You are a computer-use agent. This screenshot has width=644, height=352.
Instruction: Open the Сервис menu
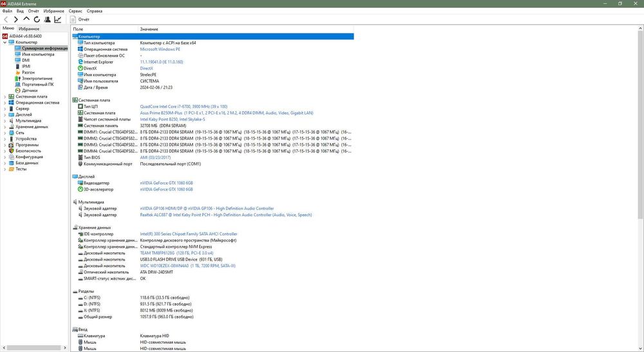[x=75, y=11]
